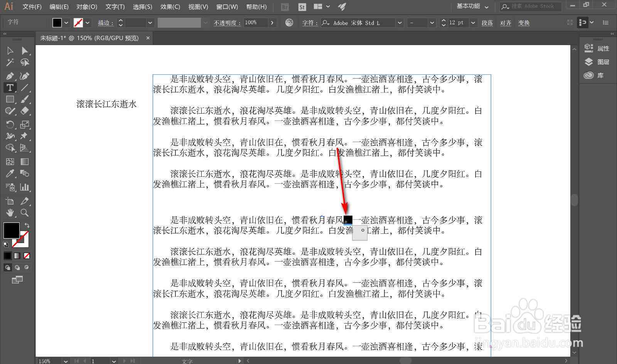Image resolution: width=617 pixels, height=364 pixels.
Task: Open the Recolor Artwork wheel icon
Action: click(x=289, y=23)
